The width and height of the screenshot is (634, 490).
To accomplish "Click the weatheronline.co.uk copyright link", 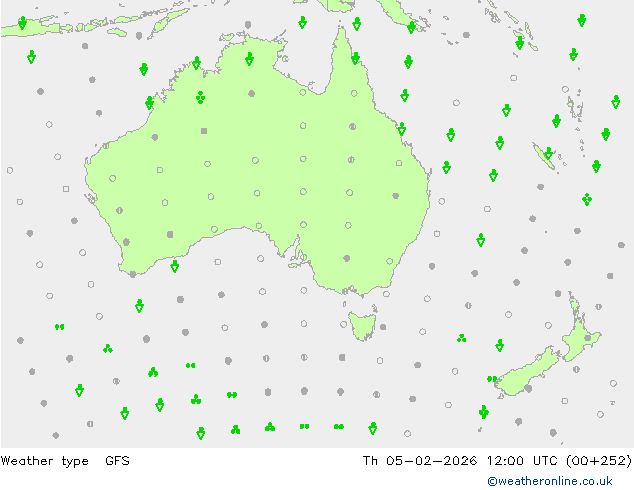I will (549, 481).
